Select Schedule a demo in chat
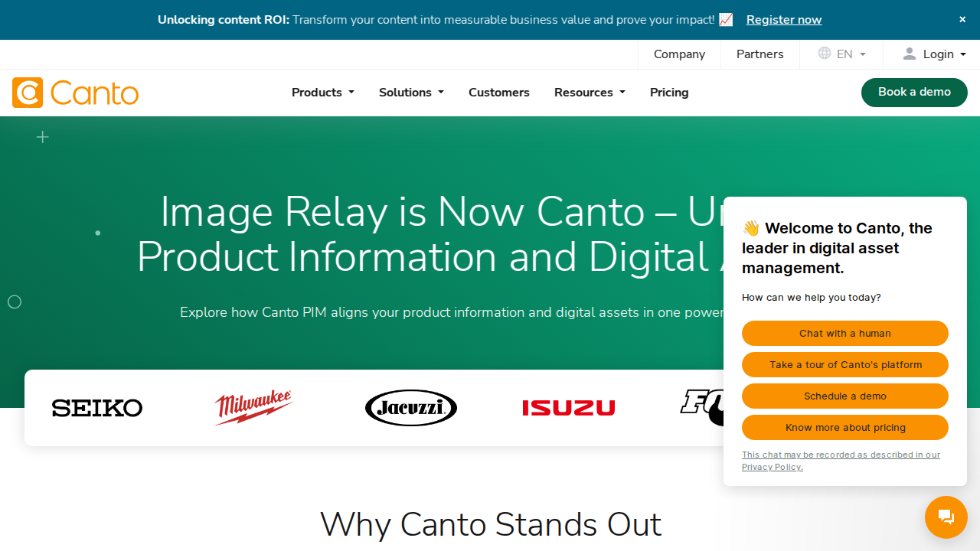This screenshot has height=551, width=980. [845, 396]
